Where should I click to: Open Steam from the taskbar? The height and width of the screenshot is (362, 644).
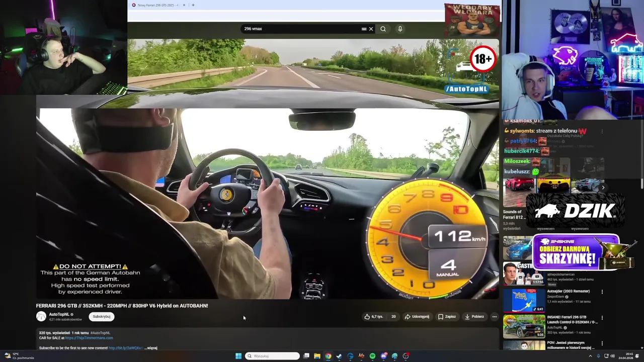pos(339,356)
